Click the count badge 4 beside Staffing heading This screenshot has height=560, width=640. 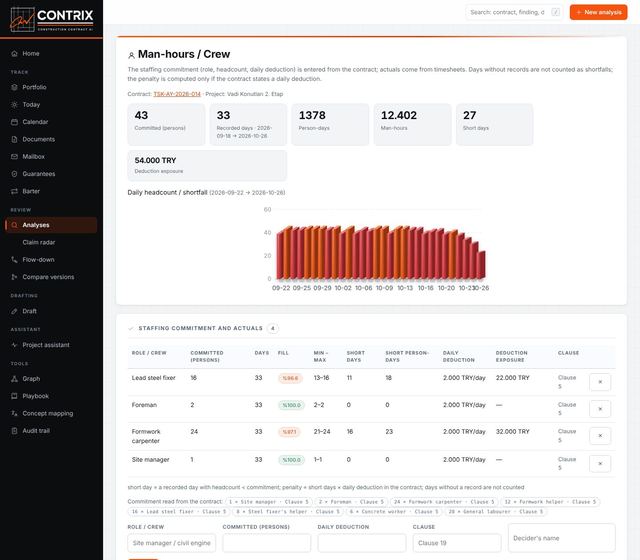pyautogui.click(x=273, y=328)
